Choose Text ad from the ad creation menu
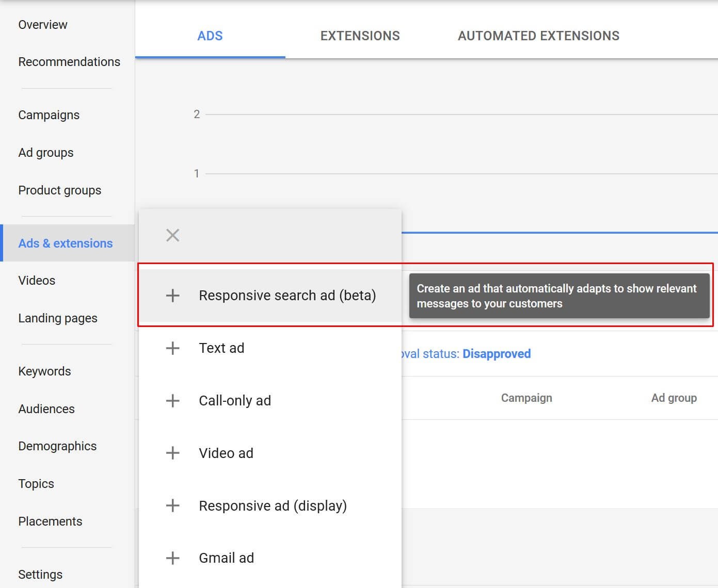Viewport: 718px width, 588px height. click(221, 348)
